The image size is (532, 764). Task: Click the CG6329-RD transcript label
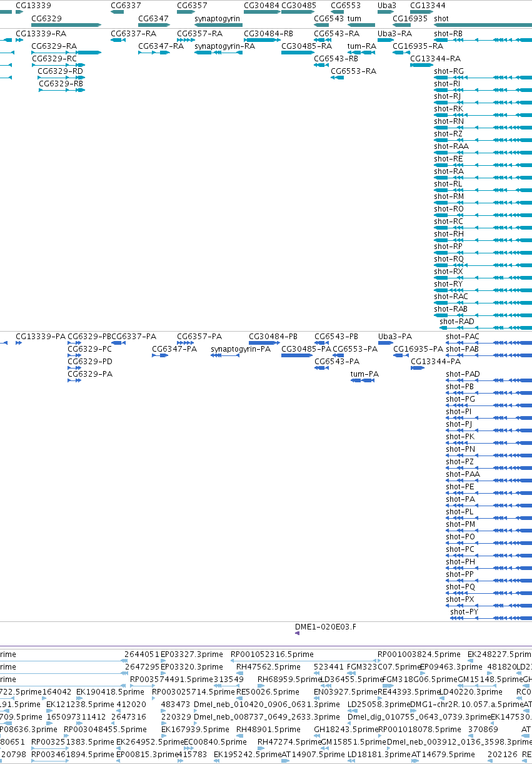[x=61, y=71]
